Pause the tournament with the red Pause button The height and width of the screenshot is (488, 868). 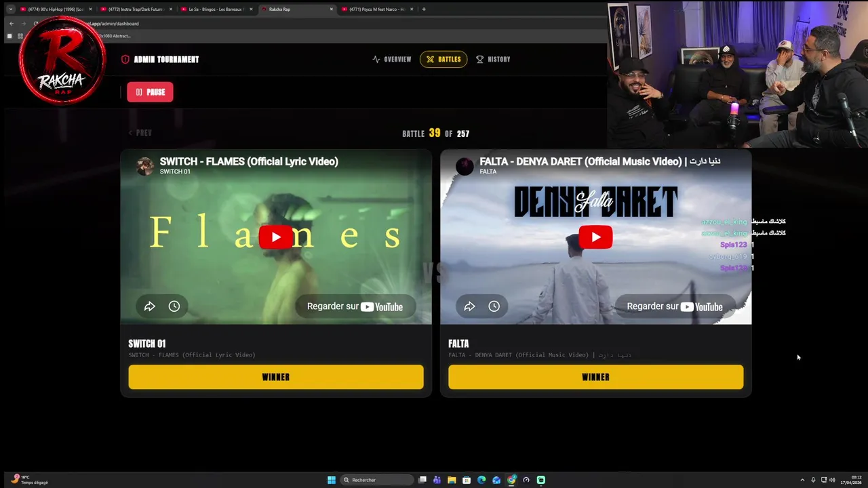tap(150, 92)
